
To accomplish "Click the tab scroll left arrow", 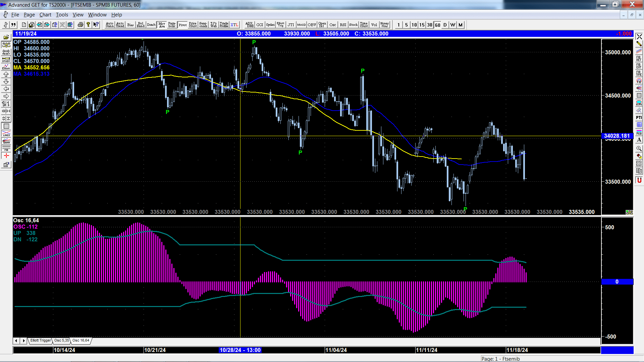I will click(16, 341).
